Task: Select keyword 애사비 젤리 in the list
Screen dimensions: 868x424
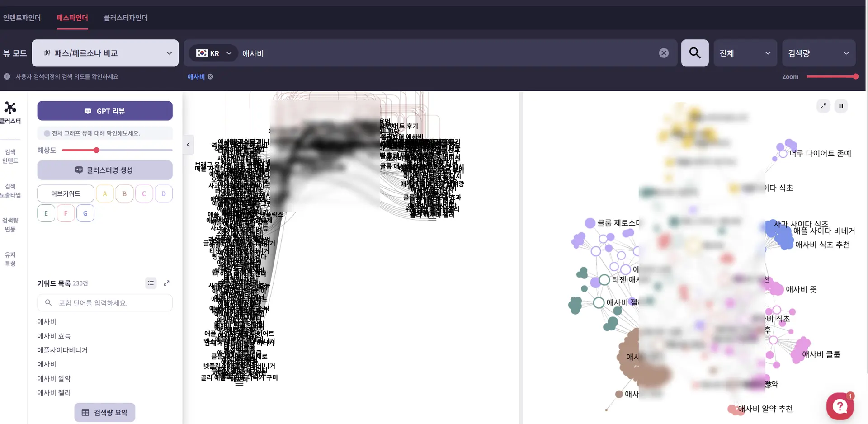Action: click(54, 393)
